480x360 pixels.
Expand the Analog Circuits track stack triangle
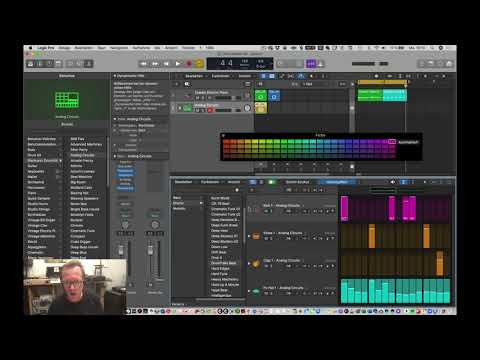[179, 108]
